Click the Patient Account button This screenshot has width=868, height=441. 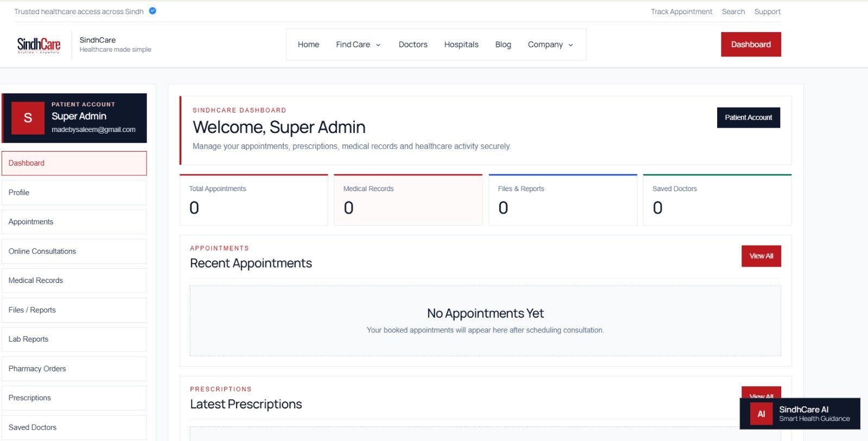pyautogui.click(x=749, y=117)
